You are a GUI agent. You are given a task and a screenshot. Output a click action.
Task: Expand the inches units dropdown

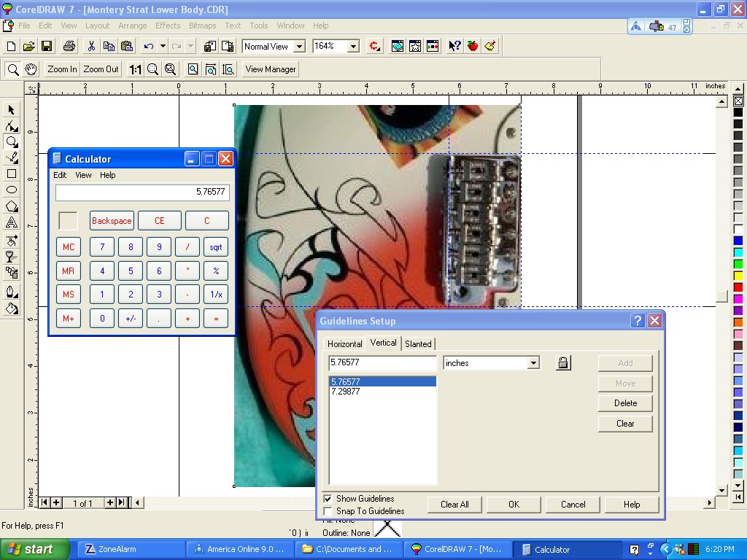(533, 363)
